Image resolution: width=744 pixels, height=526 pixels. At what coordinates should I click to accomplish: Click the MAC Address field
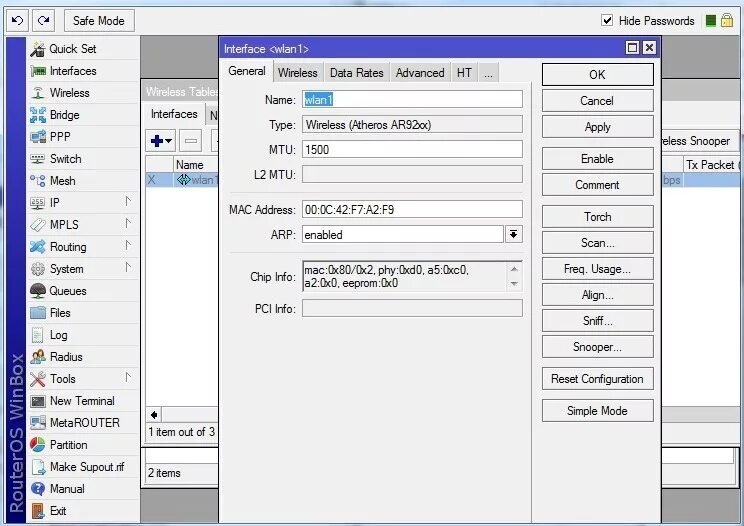[412, 209]
